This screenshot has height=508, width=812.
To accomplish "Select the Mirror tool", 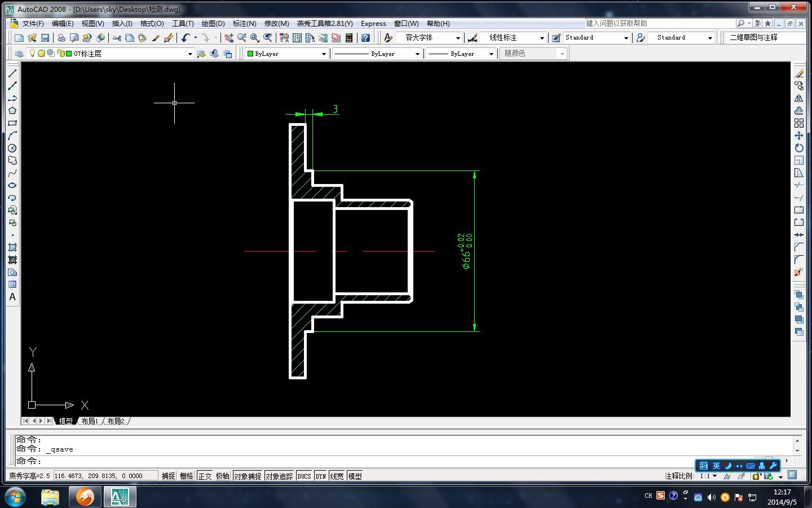I will (x=799, y=98).
